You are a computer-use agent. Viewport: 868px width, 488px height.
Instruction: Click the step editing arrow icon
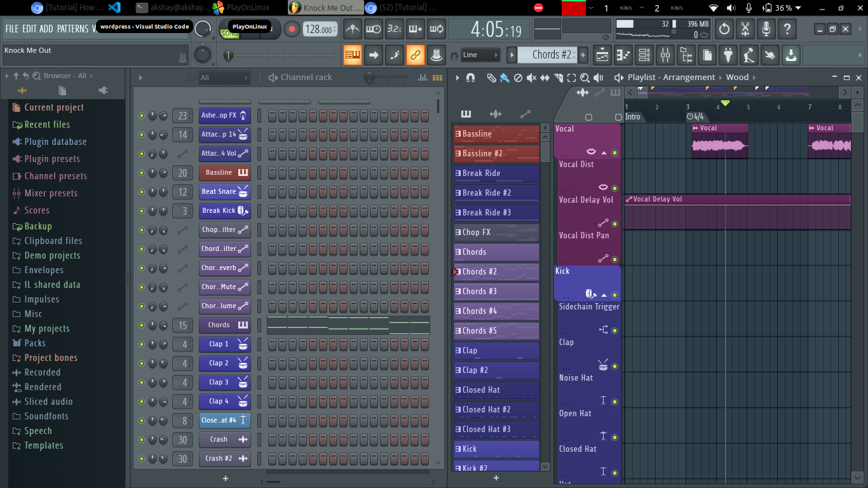click(x=374, y=55)
